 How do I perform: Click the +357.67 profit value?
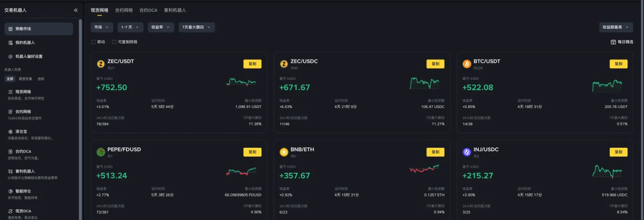coord(295,176)
